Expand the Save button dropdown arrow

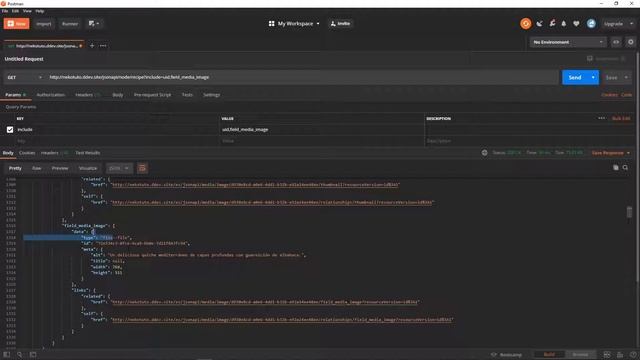pyautogui.click(x=626, y=78)
